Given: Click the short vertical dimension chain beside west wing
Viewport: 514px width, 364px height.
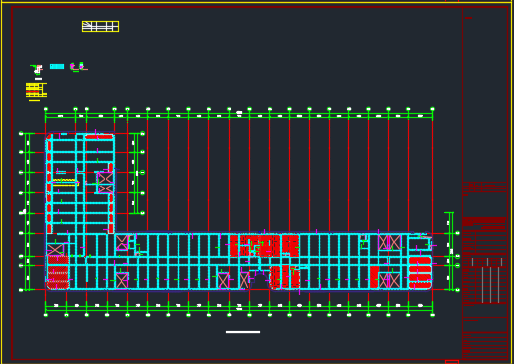Looking at the screenshot, I should pyautogui.click(x=137, y=173).
